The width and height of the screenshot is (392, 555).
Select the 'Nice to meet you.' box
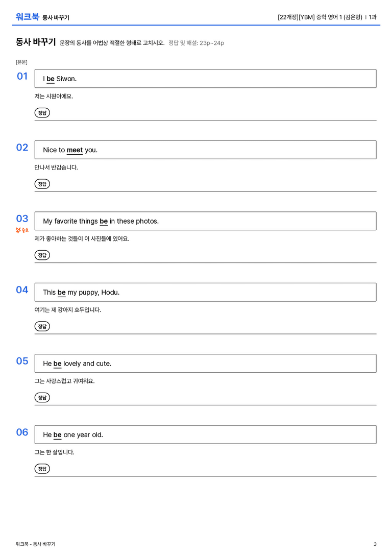(205, 150)
